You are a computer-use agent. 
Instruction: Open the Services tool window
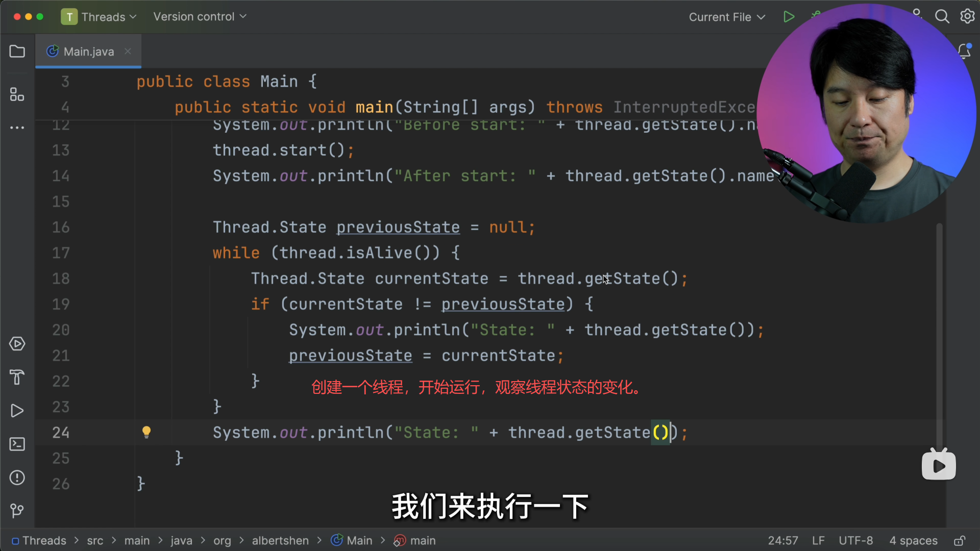17,344
